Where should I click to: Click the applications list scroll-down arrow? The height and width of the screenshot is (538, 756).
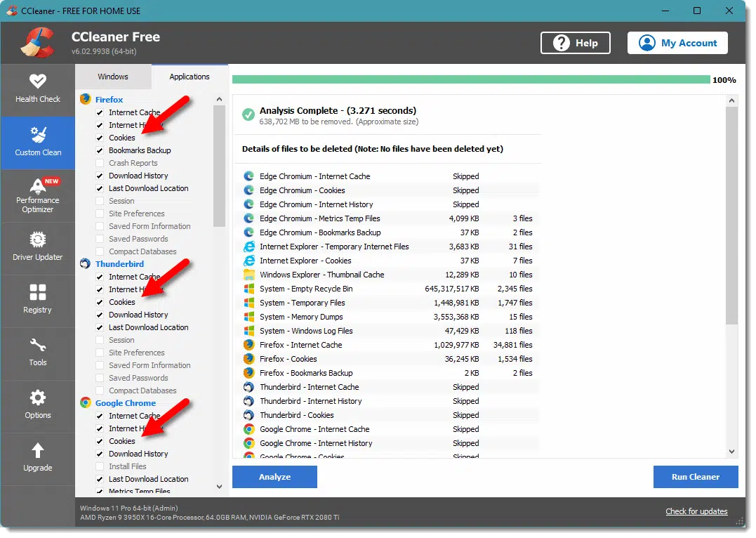coord(220,486)
